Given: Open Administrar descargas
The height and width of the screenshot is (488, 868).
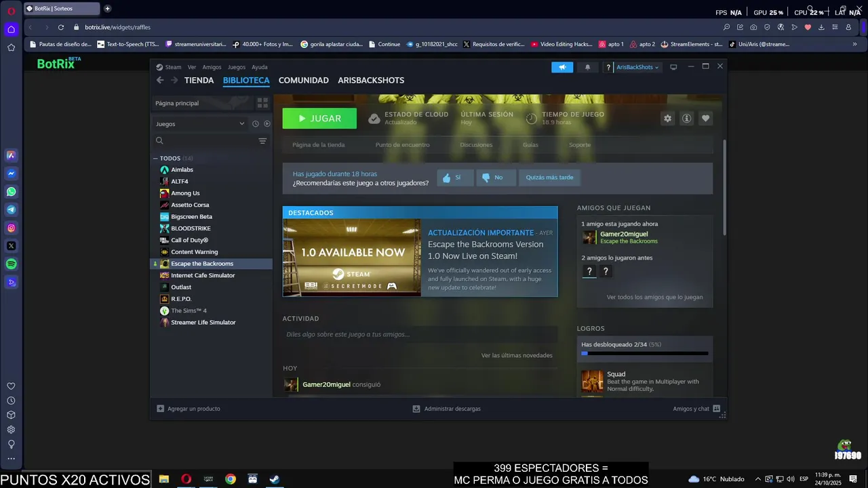Looking at the screenshot, I should 447,409.
